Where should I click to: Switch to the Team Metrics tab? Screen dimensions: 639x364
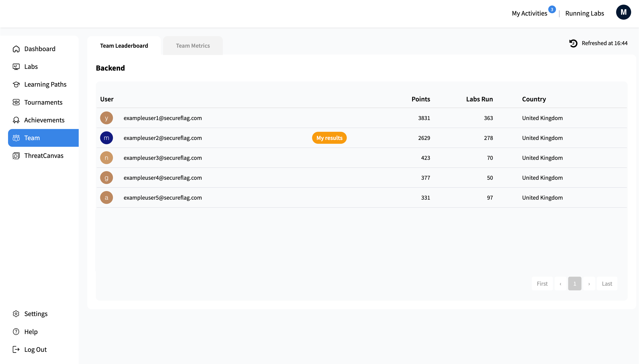[x=193, y=46]
